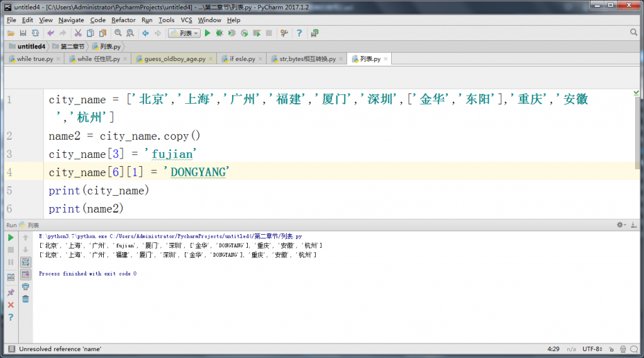644x358 pixels.
Task: Click the untitled4 breadcrumb
Action: pyautogui.click(x=27, y=47)
